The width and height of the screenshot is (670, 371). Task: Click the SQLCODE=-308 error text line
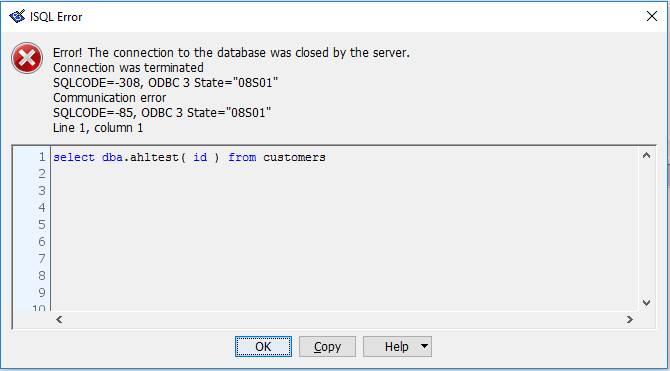pos(165,82)
